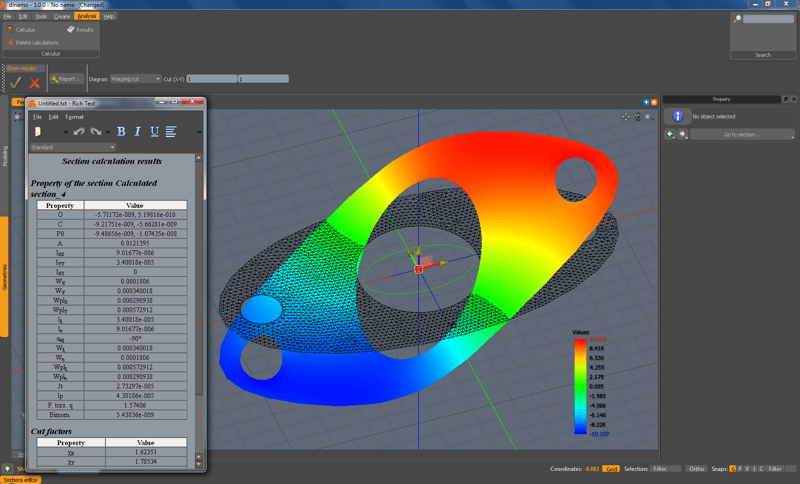This screenshot has height=484, width=800.
Task: Toggle bold in the Rich Text toolbar
Action: 122,131
